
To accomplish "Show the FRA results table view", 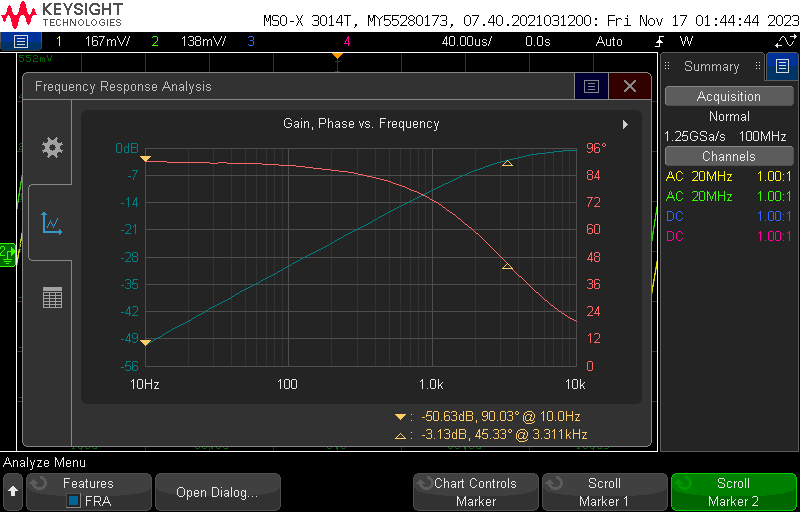I will pos(51,297).
